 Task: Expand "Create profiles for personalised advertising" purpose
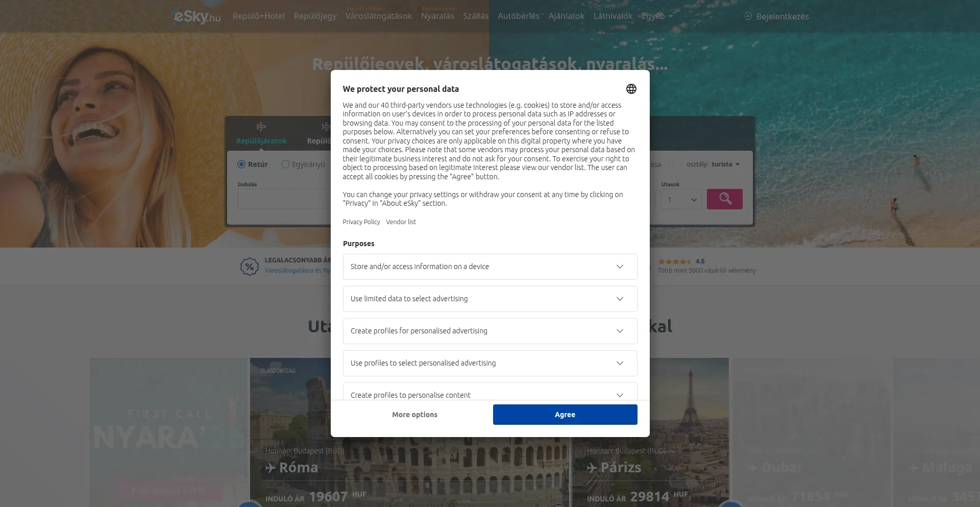[x=489, y=331]
